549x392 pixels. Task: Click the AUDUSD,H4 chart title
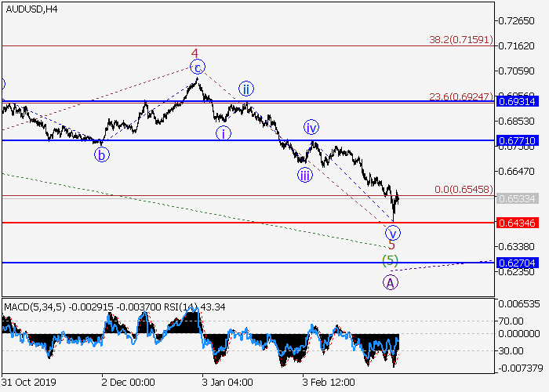pos(31,9)
